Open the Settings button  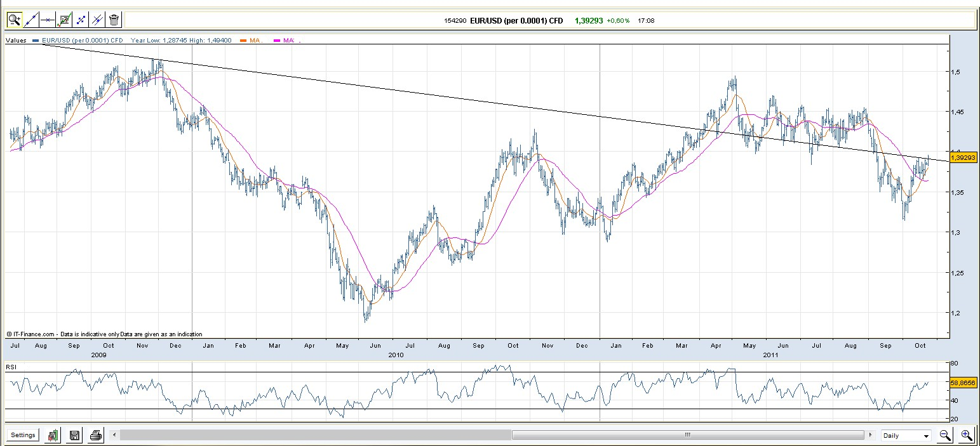23,435
